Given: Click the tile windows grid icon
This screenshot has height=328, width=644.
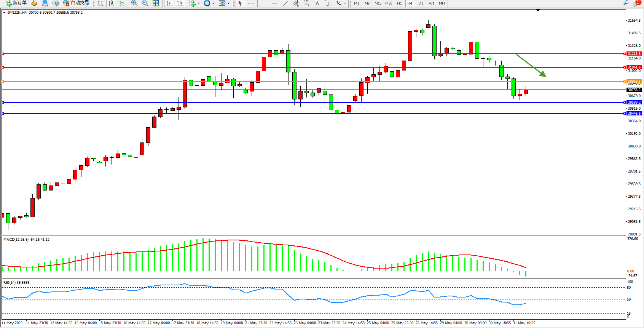Looking at the screenshot, I should tap(156, 3).
